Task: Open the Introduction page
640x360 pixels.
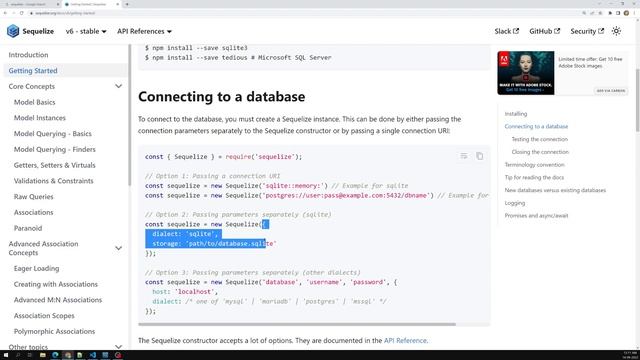Action: tap(28, 55)
